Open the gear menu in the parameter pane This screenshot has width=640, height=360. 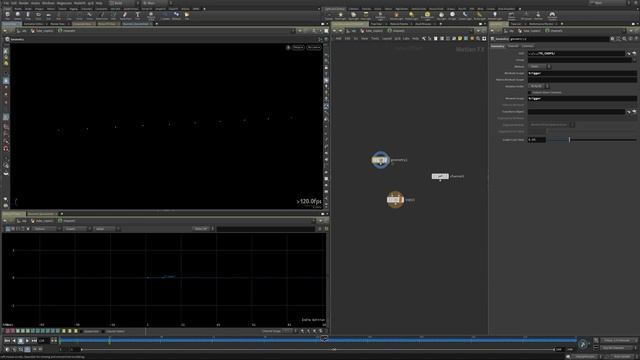pyautogui.click(x=612, y=39)
